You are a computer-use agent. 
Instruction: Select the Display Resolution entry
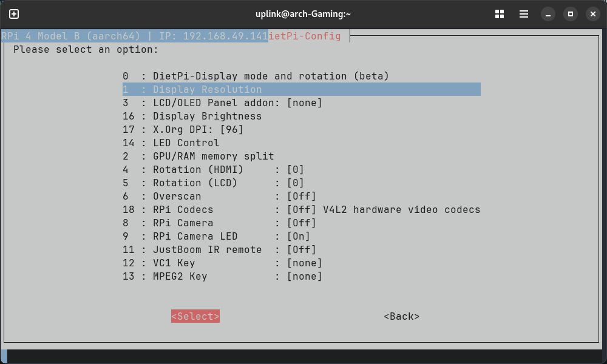(206, 90)
